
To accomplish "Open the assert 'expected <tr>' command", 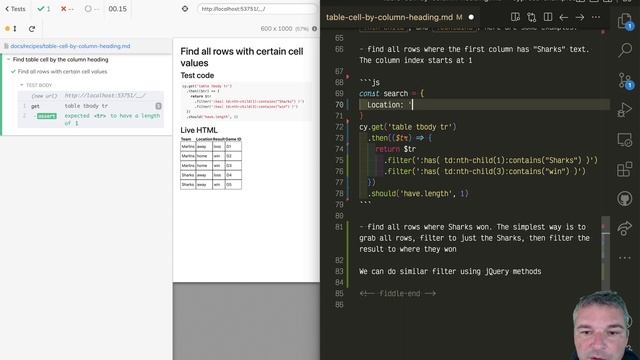I will pos(91,119).
